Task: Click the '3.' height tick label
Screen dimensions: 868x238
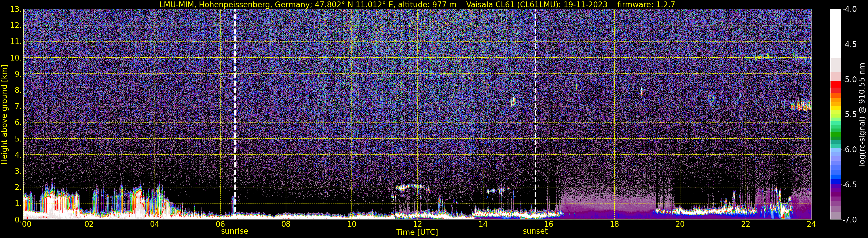Action: click(x=18, y=171)
